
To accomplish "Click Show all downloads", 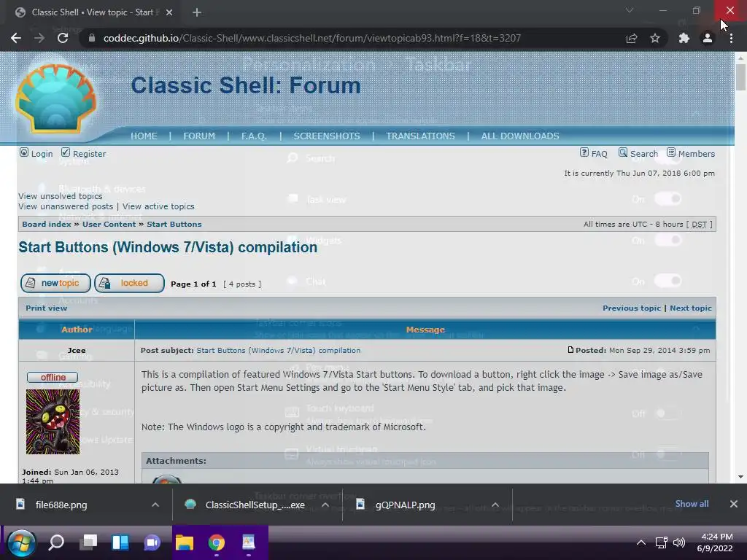I will click(x=692, y=504).
